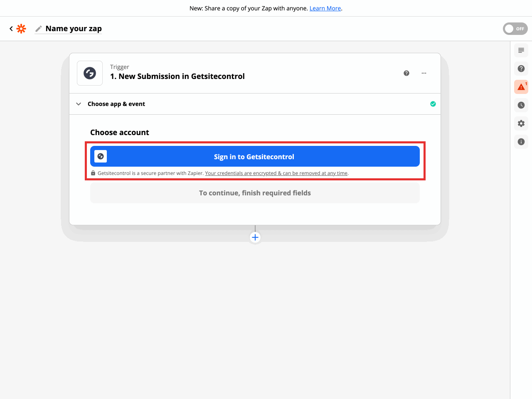Click the Zapier orange logo icon
Viewport: 532px width, 399px height.
tap(21, 29)
